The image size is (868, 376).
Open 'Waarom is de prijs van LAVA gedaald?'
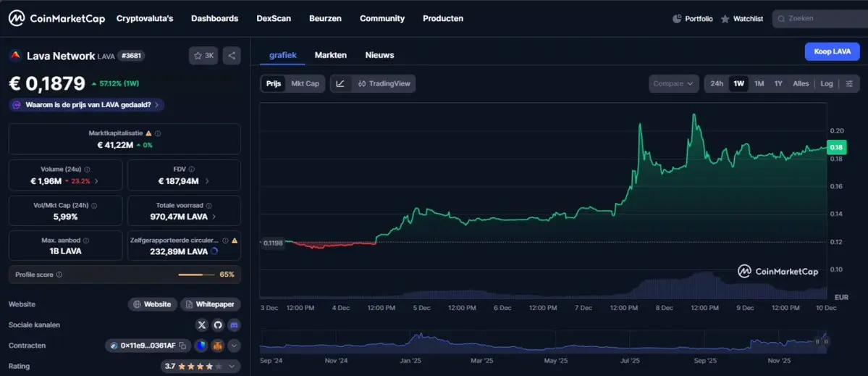87,104
